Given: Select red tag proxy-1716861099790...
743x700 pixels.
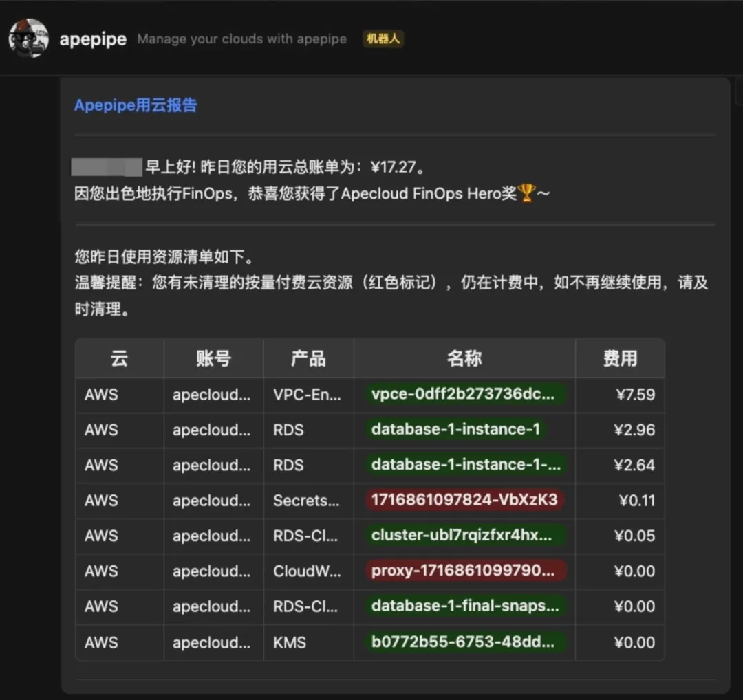Looking at the screenshot, I should [465, 570].
